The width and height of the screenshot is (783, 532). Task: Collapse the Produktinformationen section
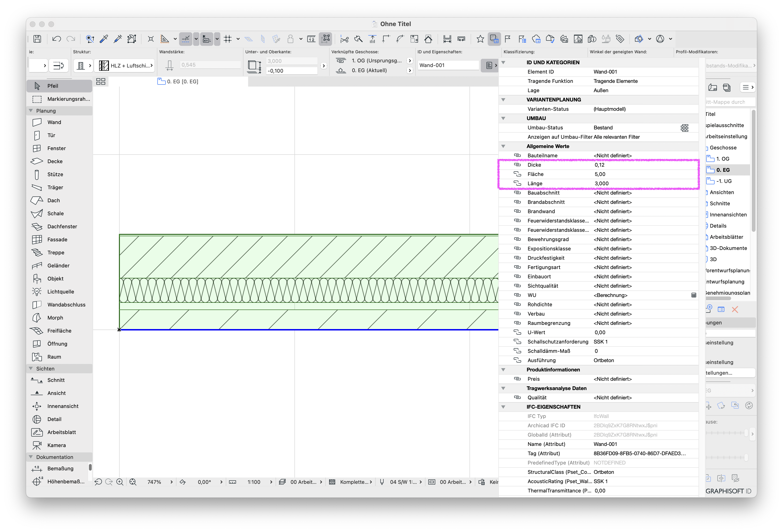pyautogui.click(x=503, y=370)
